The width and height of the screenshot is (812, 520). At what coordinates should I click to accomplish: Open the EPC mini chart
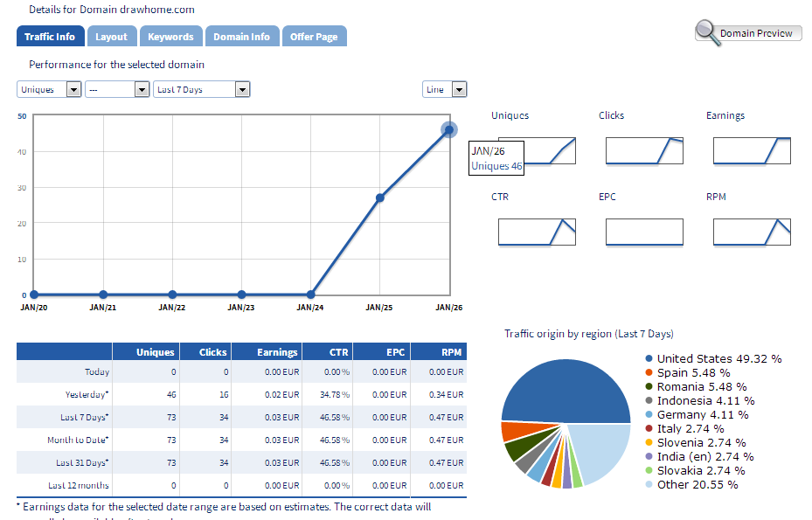coord(644,232)
